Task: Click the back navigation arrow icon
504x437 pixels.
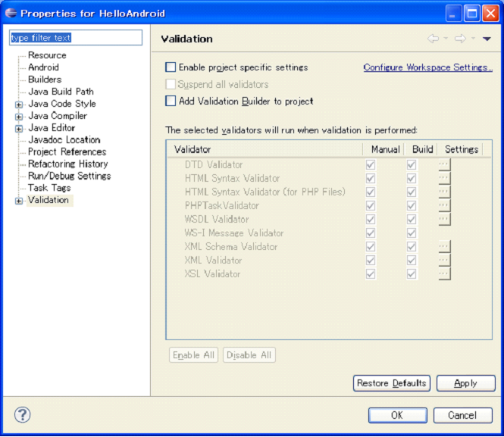Action: tap(434, 39)
